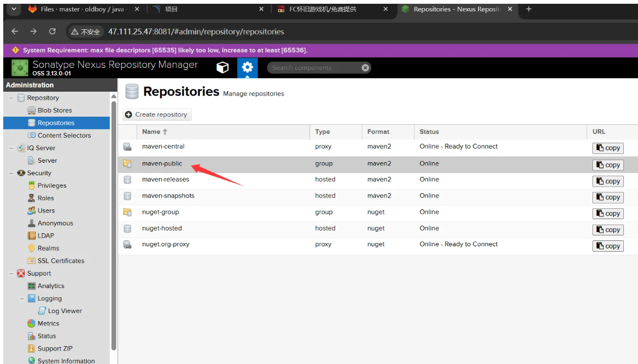Copy URL of nuget-group repository
This screenshot has height=364, width=638.
coord(608,214)
